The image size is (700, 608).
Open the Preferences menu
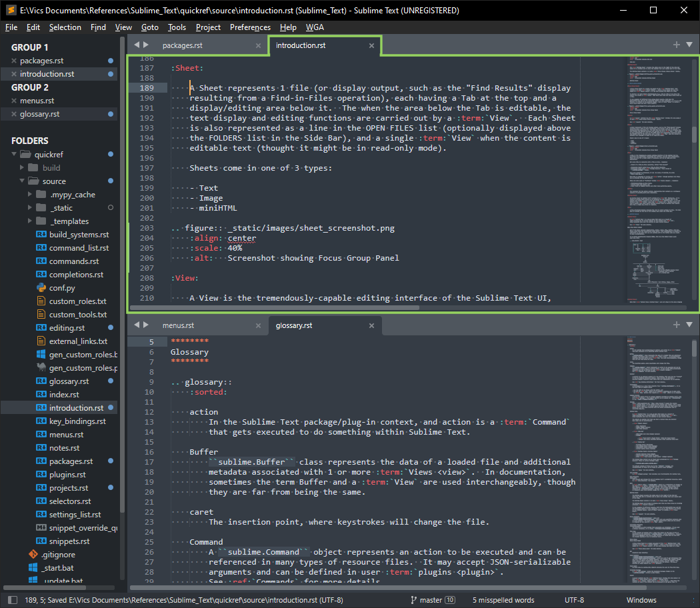pyautogui.click(x=250, y=27)
